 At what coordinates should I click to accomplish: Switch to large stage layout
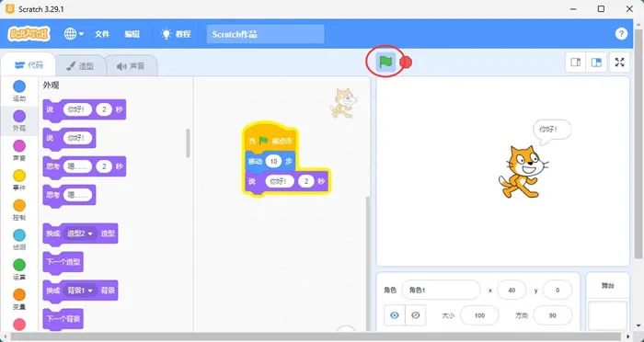coord(596,63)
